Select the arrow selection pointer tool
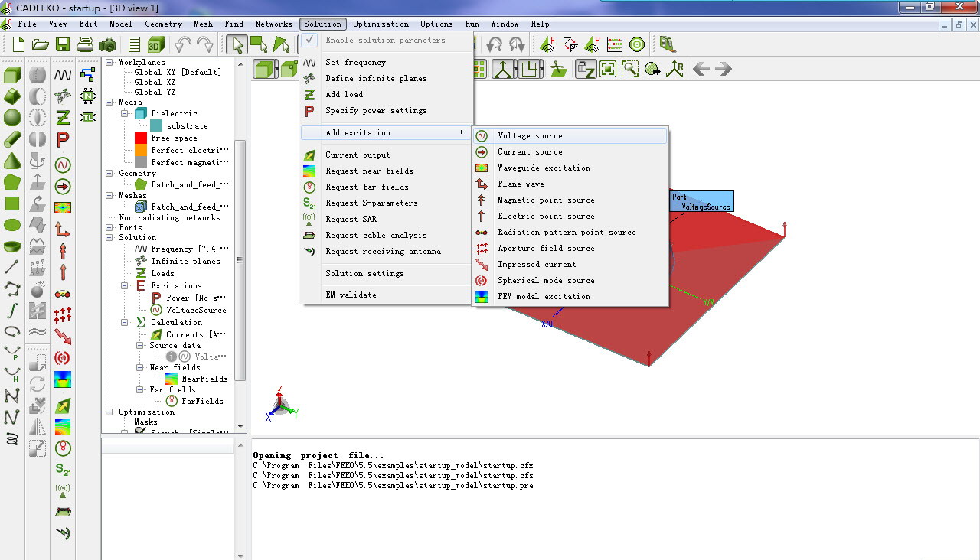The image size is (980, 560). tap(237, 44)
